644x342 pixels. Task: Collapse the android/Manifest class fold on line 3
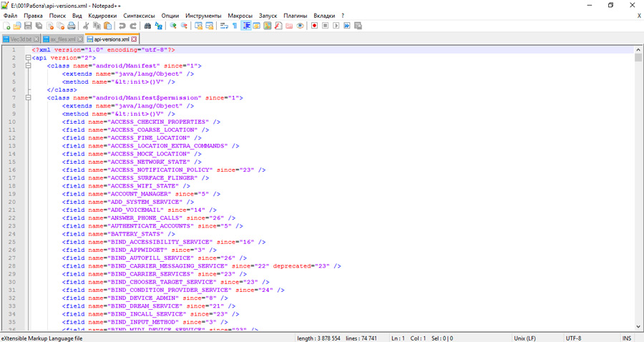[27, 66]
